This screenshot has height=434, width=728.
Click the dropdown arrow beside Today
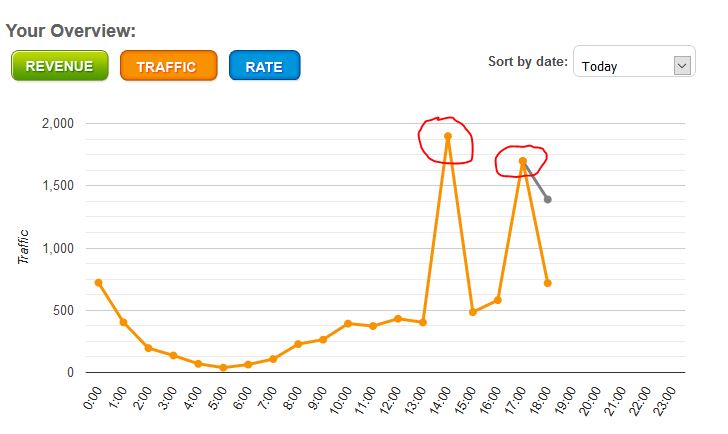pos(683,66)
